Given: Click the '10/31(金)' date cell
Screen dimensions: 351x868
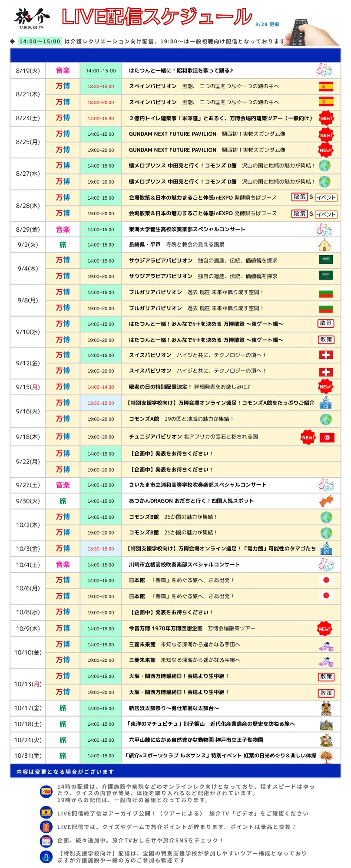Looking at the screenshot, I should coord(28,756).
